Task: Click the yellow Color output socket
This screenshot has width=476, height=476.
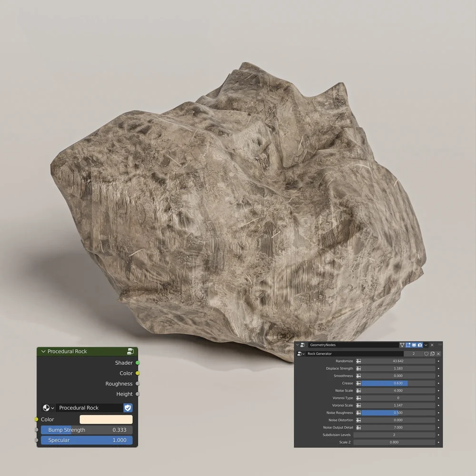Action: pos(138,373)
